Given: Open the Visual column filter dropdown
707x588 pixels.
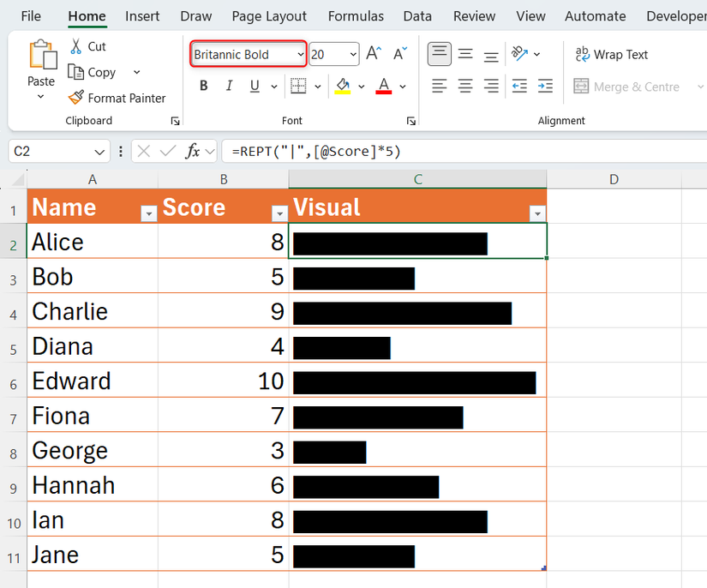Looking at the screenshot, I should point(537,212).
